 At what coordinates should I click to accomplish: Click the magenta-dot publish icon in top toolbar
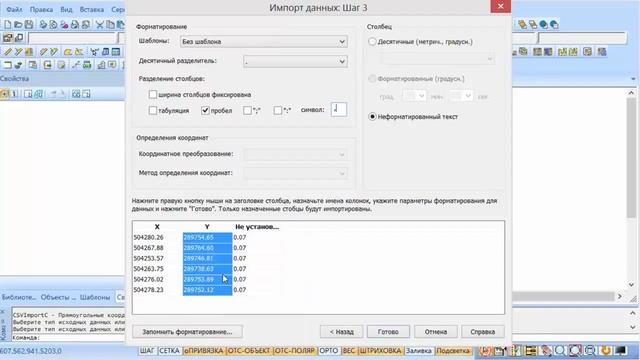coord(64,24)
